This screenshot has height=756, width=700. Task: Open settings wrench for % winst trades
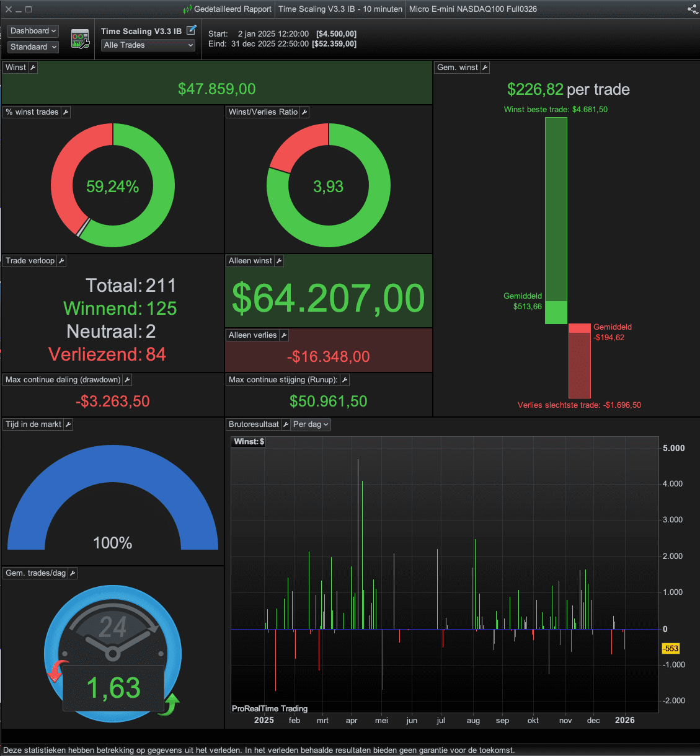(66, 112)
